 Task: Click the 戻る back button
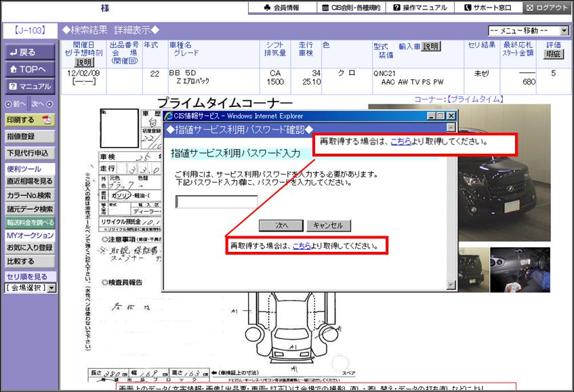coord(30,52)
